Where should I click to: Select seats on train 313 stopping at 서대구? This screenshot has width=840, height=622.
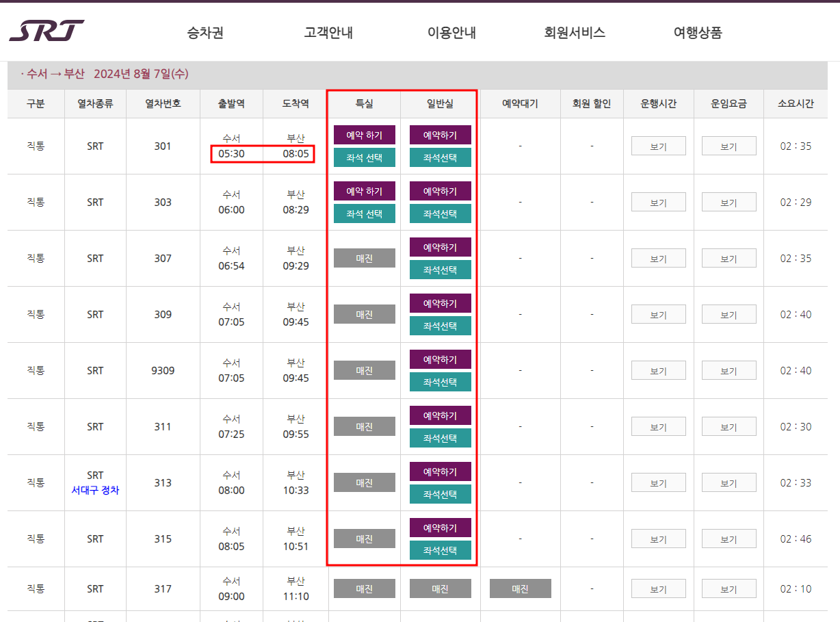point(440,494)
